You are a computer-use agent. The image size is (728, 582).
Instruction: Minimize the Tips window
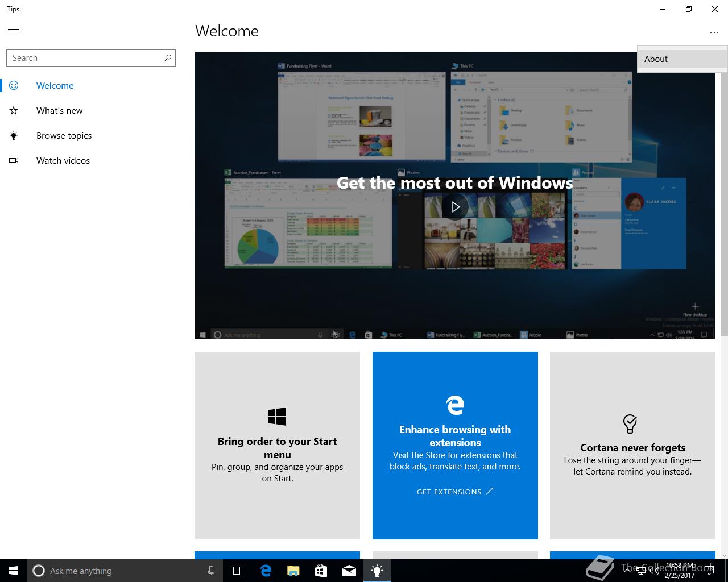663,9
